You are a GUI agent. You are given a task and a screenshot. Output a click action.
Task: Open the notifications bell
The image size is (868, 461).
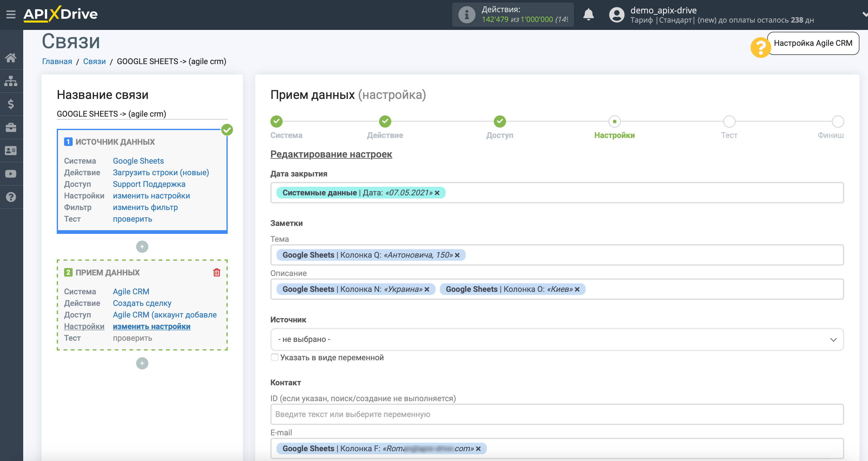click(588, 14)
